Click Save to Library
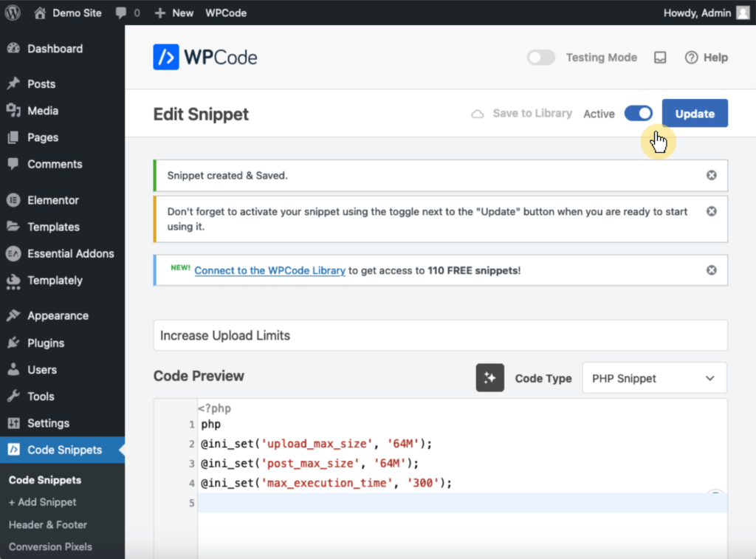The image size is (756, 559). (x=522, y=113)
